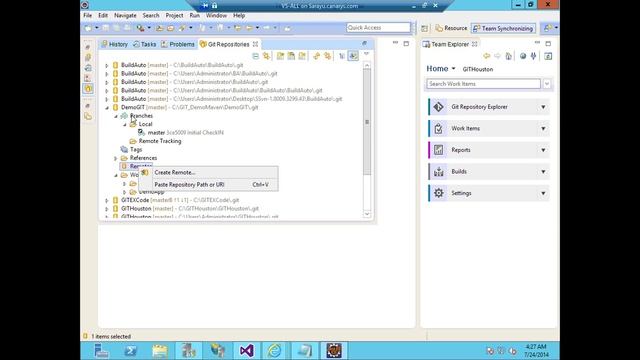Open the Navigate menu

125,16
